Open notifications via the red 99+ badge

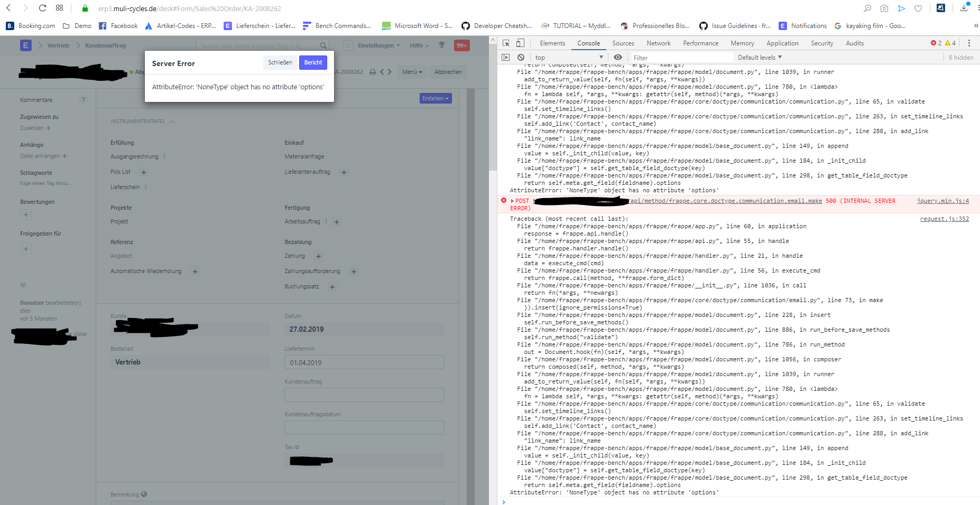(x=461, y=45)
